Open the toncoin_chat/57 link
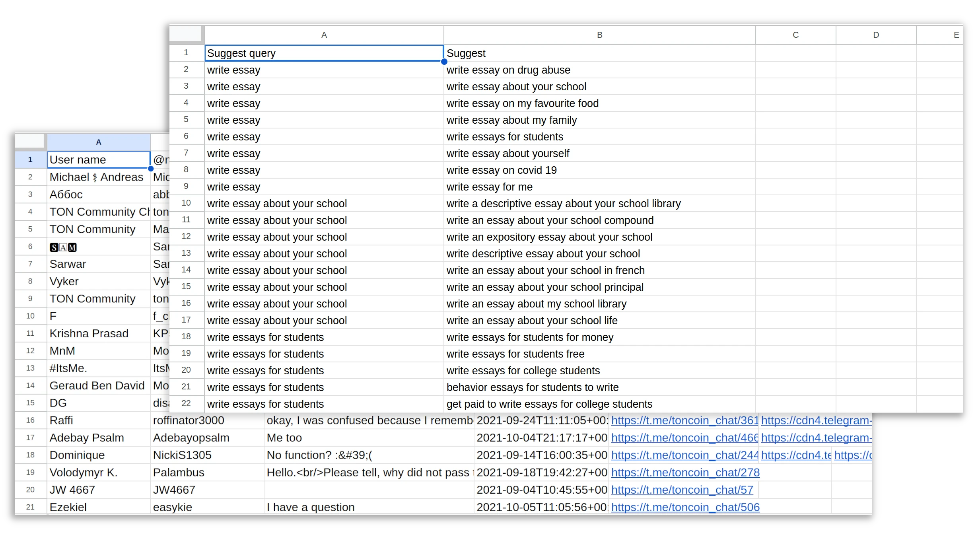Viewport: 980px width, 533px height. (682, 490)
